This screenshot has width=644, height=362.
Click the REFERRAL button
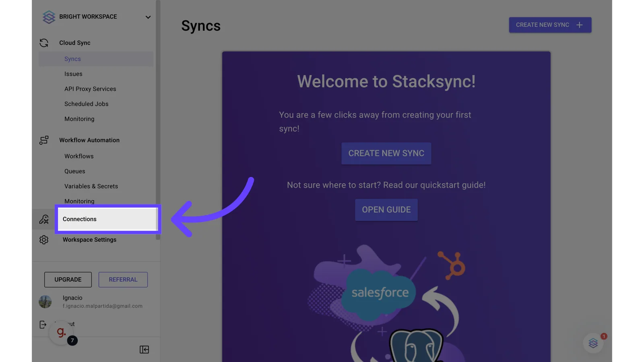(123, 280)
